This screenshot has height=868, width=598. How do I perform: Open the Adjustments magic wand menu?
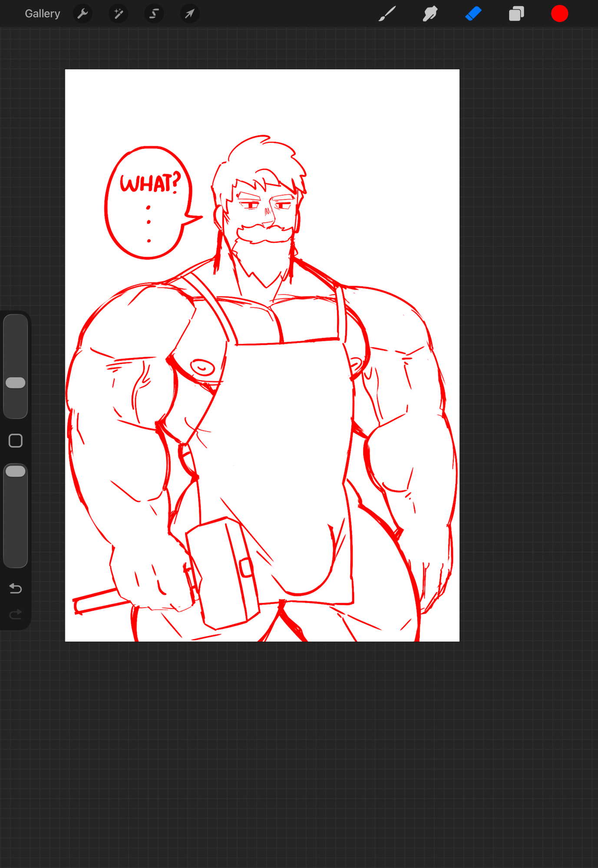click(118, 14)
